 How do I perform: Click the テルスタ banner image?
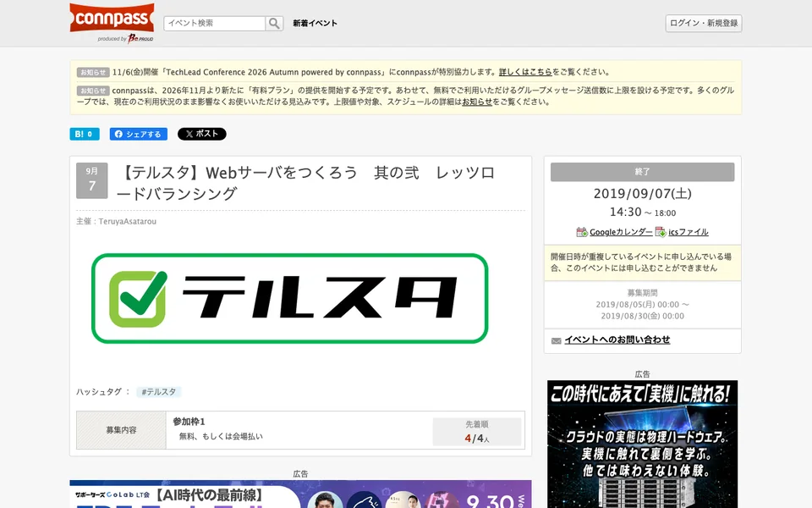click(x=290, y=299)
